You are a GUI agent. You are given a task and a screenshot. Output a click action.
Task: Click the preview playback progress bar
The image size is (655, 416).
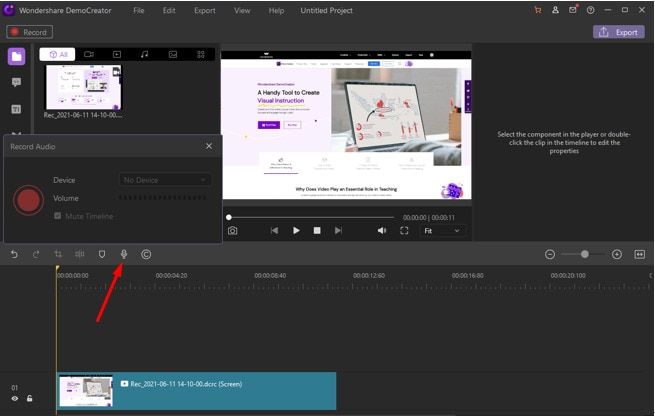[311, 217]
